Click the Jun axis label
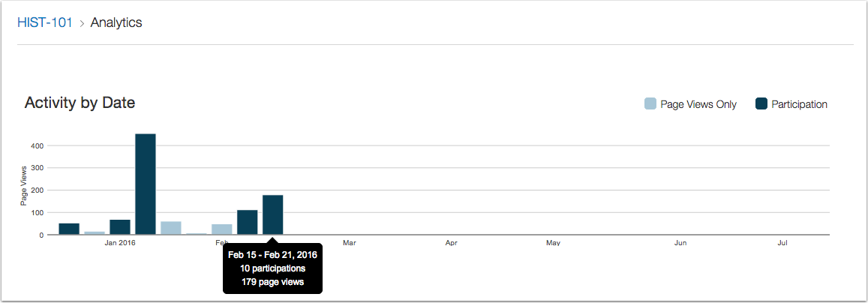This screenshot has width=868, height=303. (x=681, y=243)
